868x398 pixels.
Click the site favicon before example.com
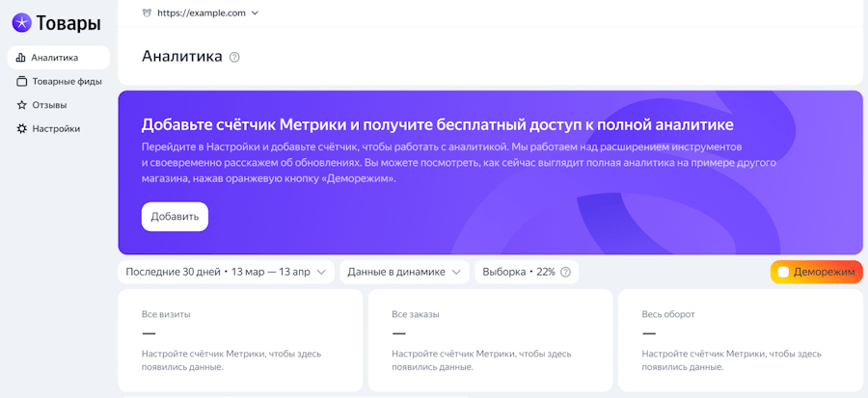(x=147, y=13)
